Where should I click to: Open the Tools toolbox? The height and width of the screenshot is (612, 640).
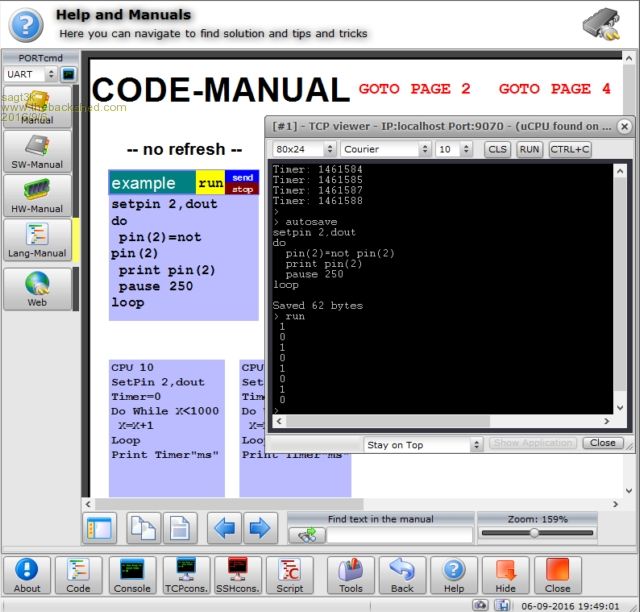(350, 574)
